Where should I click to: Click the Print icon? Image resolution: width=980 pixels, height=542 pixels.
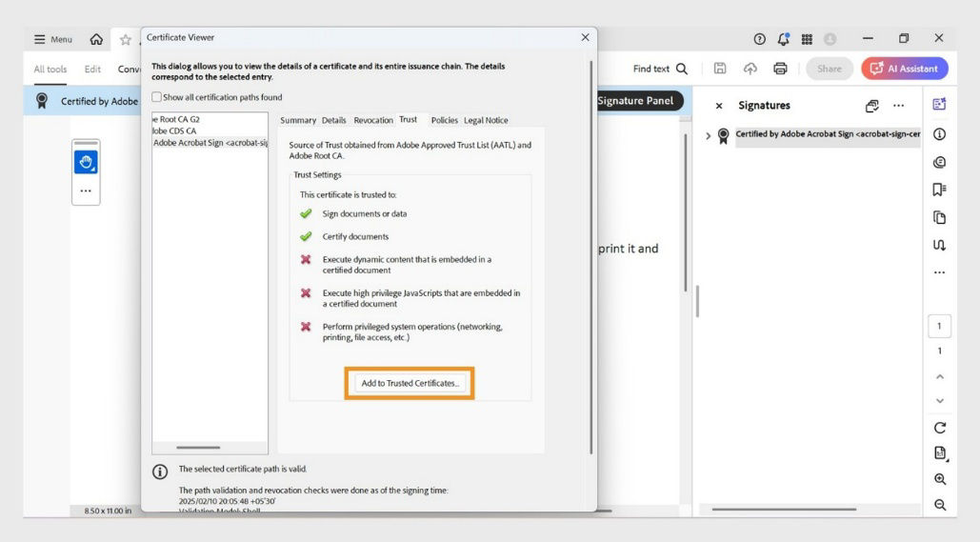(780, 69)
